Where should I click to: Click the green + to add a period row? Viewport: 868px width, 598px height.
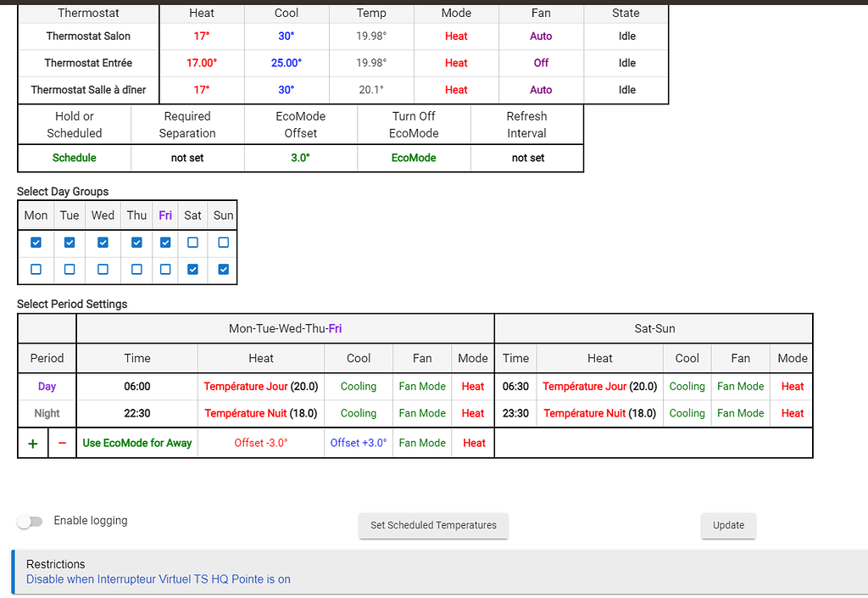click(32, 442)
